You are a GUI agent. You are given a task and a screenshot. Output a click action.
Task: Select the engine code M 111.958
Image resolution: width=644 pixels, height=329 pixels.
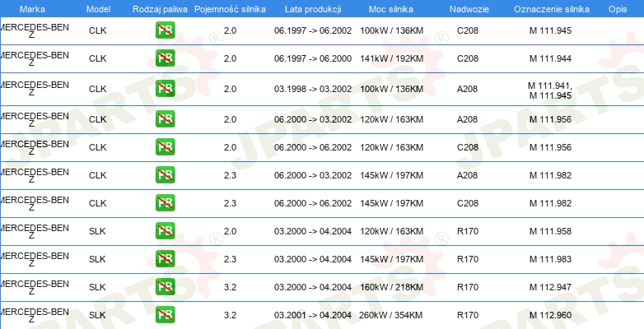tap(550, 231)
